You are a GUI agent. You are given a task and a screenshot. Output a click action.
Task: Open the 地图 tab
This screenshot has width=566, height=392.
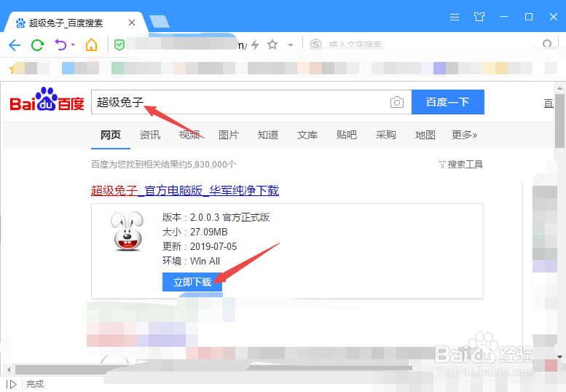(425, 135)
